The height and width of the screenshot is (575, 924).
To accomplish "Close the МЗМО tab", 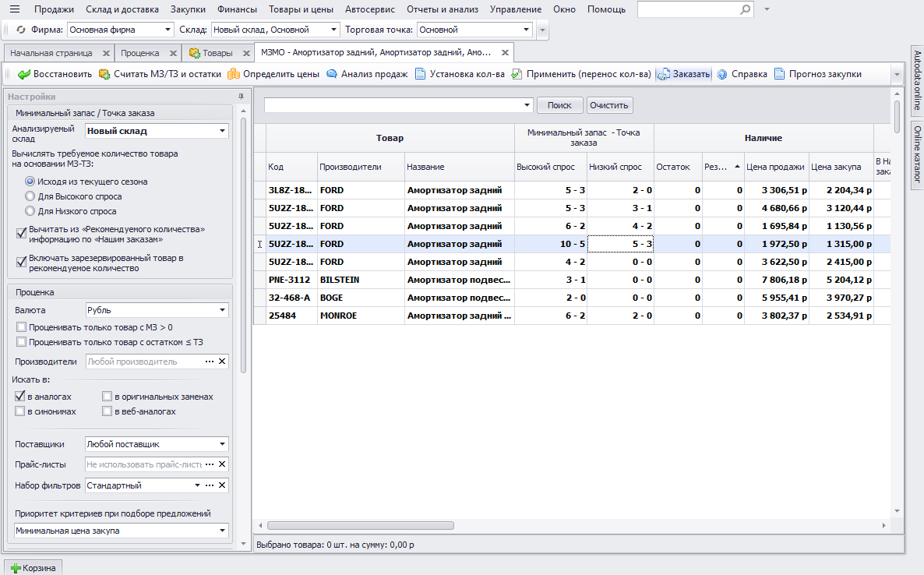I will (x=505, y=52).
